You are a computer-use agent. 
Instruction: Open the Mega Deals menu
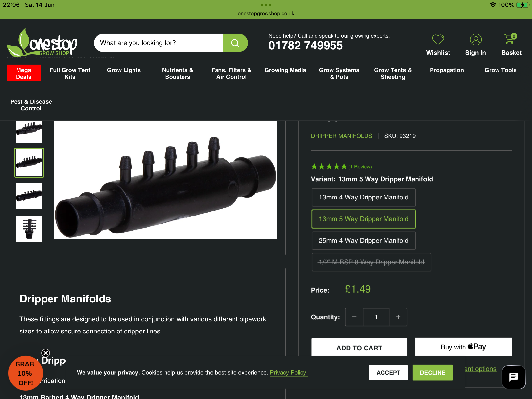coord(24,73)
